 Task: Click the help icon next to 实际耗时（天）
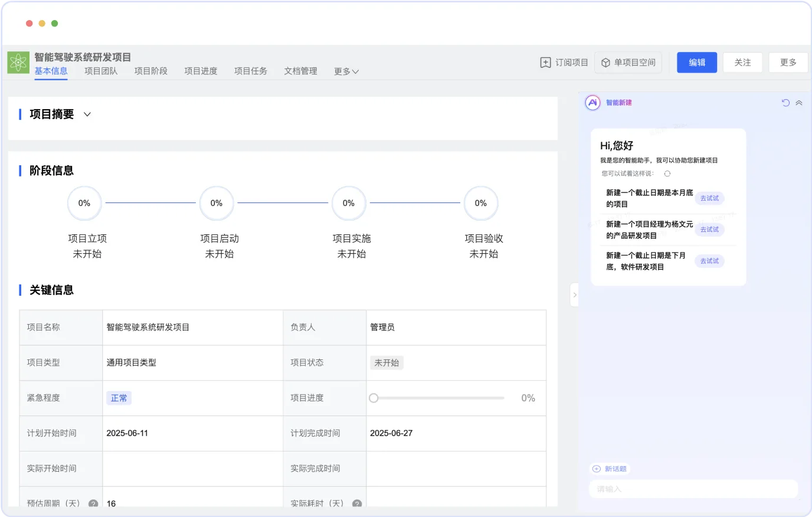pyautogui.click(x=357, y=503)
